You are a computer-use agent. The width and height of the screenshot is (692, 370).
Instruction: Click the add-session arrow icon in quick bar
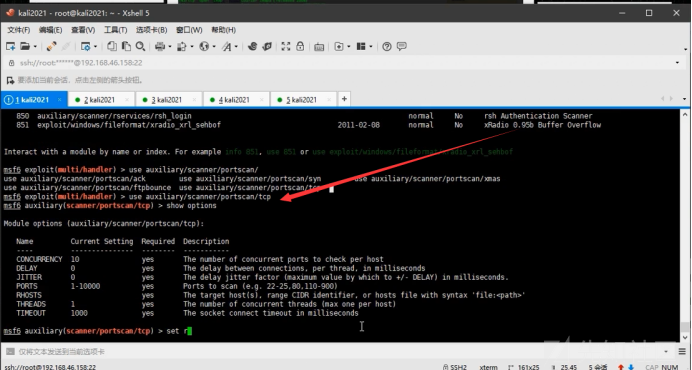point(10,80)
